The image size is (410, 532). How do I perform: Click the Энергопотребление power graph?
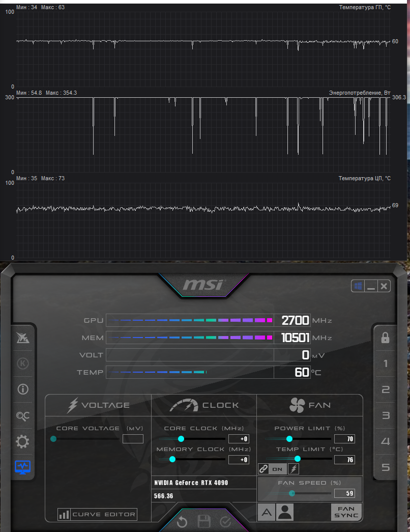(203, 135)
